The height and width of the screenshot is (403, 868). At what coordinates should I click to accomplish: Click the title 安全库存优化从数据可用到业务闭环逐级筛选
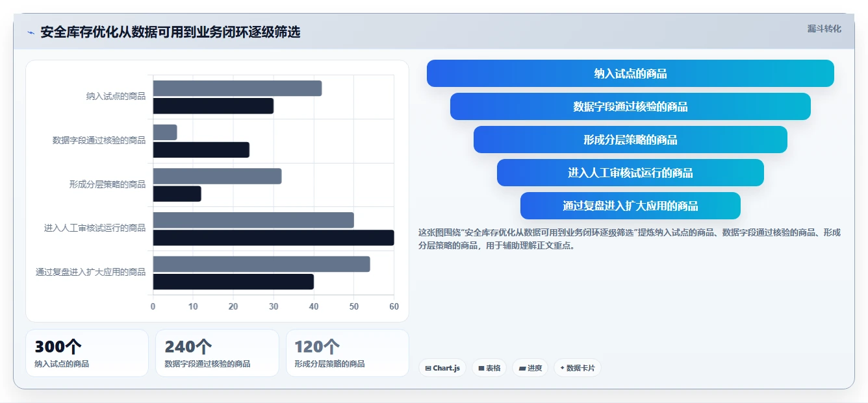point(170,32)
